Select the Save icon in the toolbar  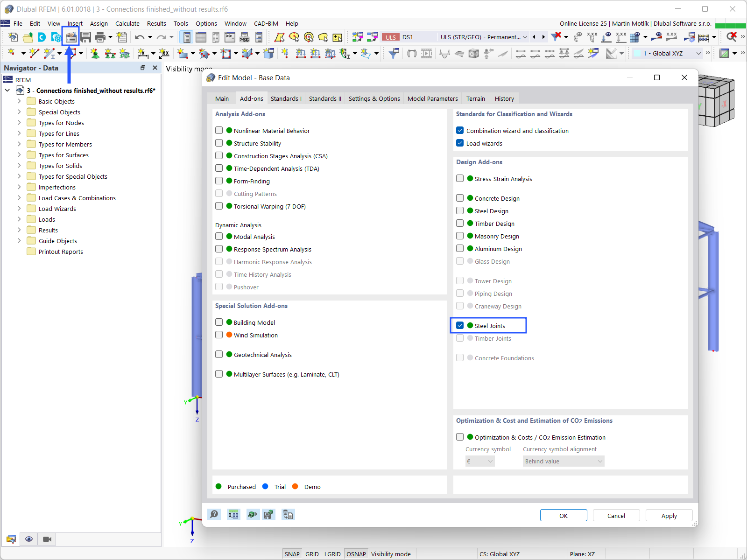point(86,37)
